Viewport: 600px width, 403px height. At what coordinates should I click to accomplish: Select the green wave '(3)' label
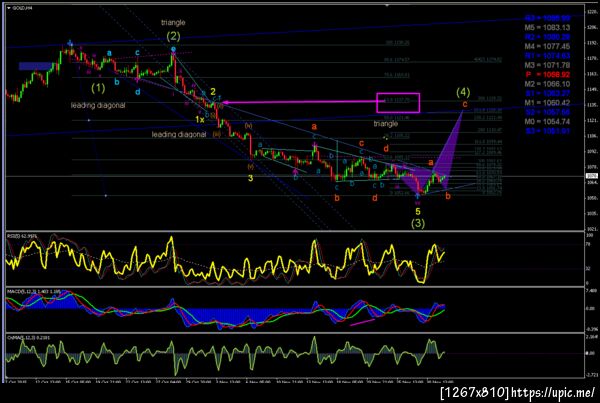click(x=418, y=223)
